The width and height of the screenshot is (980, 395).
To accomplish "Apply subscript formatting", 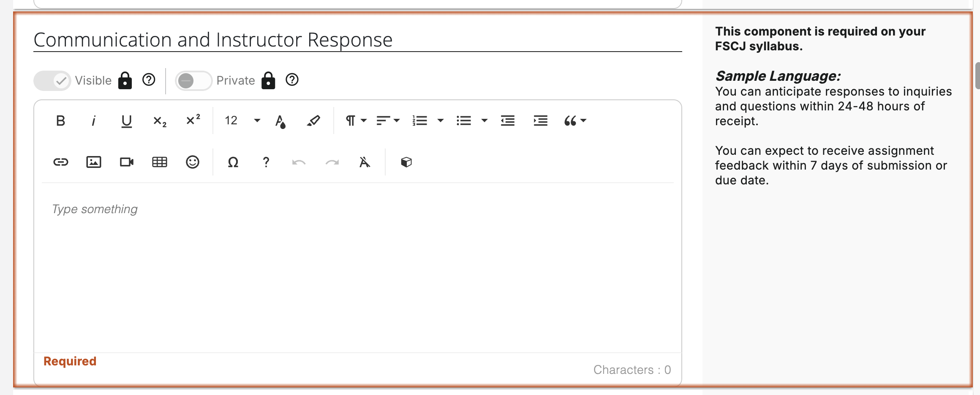I will pos(160,121).
